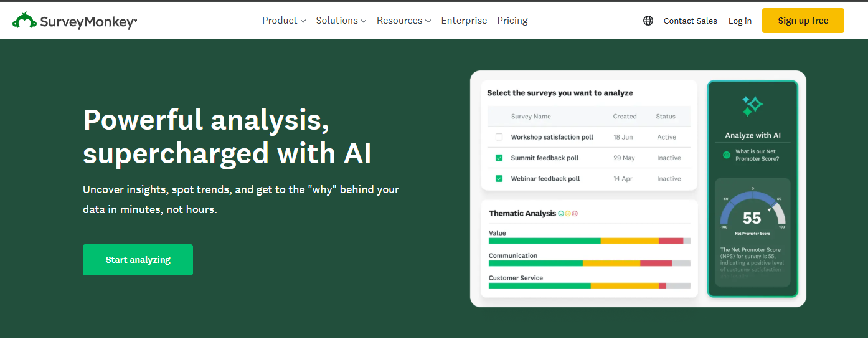Expand the Solutions dropdown menu
This screenshot has height=339, width=868.
pyautogui.click(x=341, y=21)
